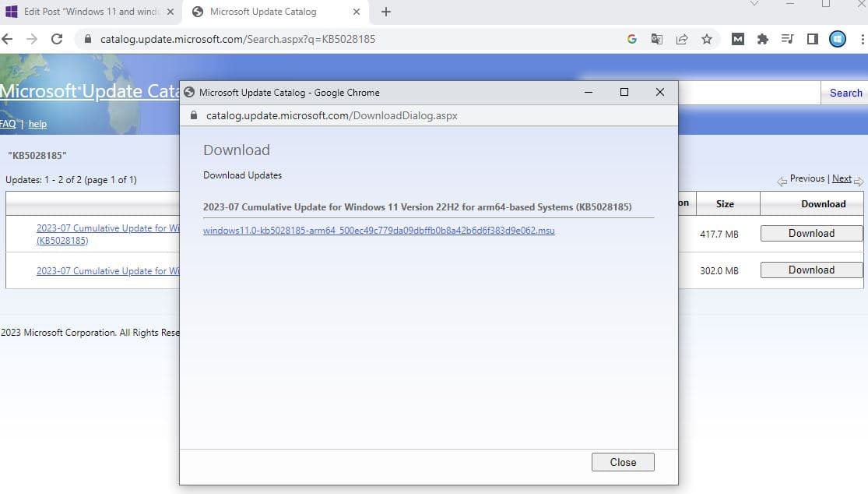The width and height of the screenshot is (868, 494).
Task: Switch to the Edit Post tab
Action: coord(90,12)
